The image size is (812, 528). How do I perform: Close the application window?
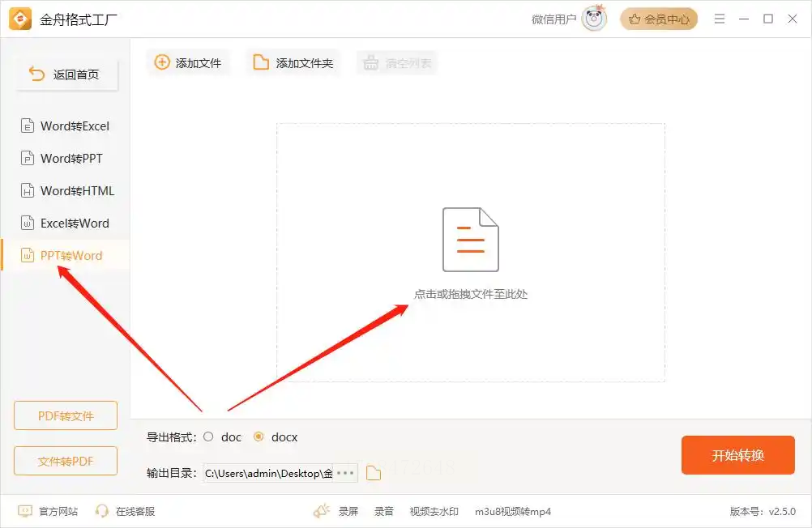(x=793, y=19)
